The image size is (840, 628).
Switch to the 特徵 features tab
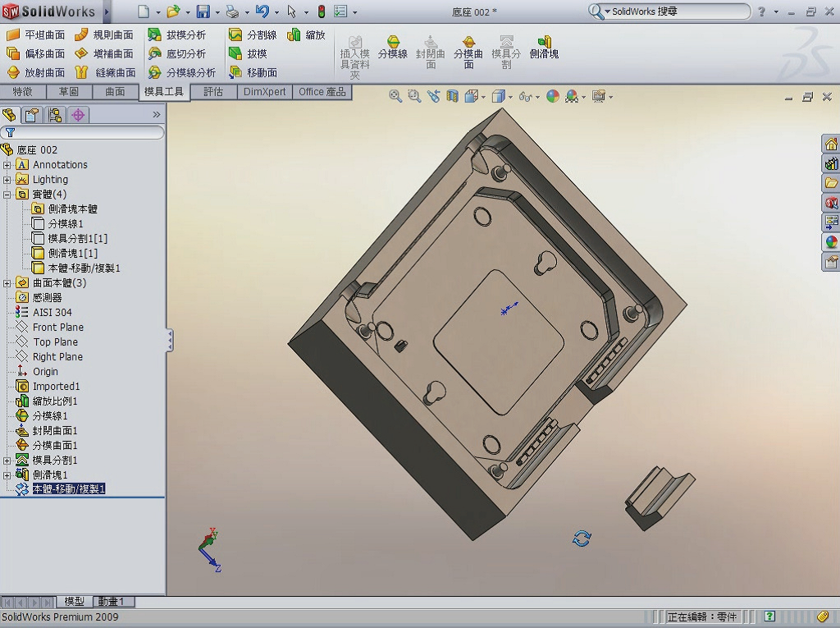[22, 92]
